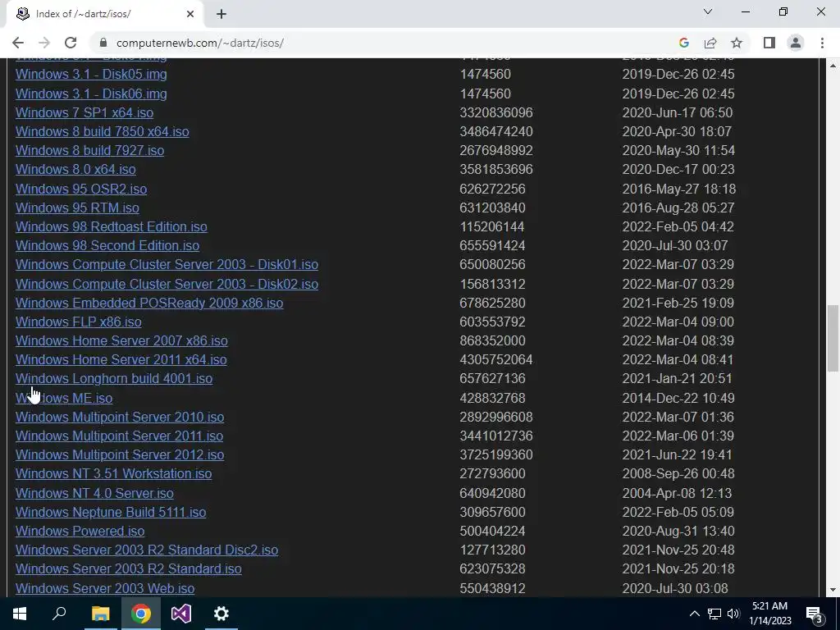This screenshot has height=630, width=840.
Task: Download Windows 3.1 - Disk06.img
Action: 91,94
